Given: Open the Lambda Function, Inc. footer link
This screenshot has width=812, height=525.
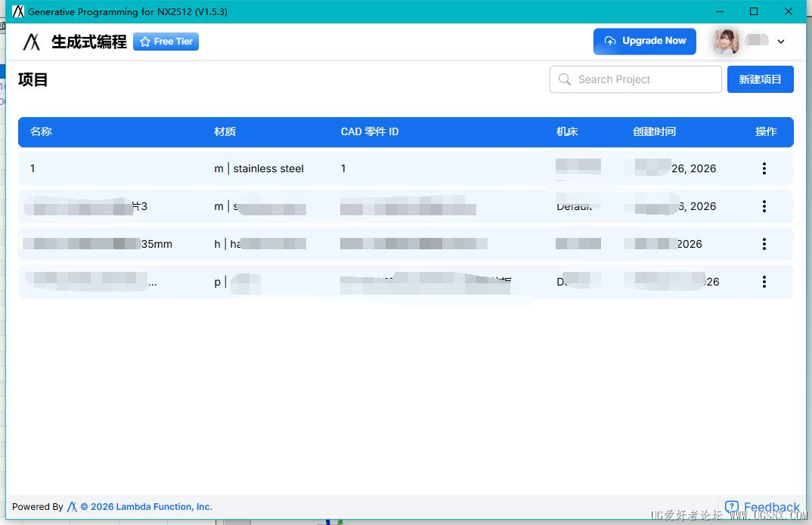Looking at the screenshot, I should [147, 506].
